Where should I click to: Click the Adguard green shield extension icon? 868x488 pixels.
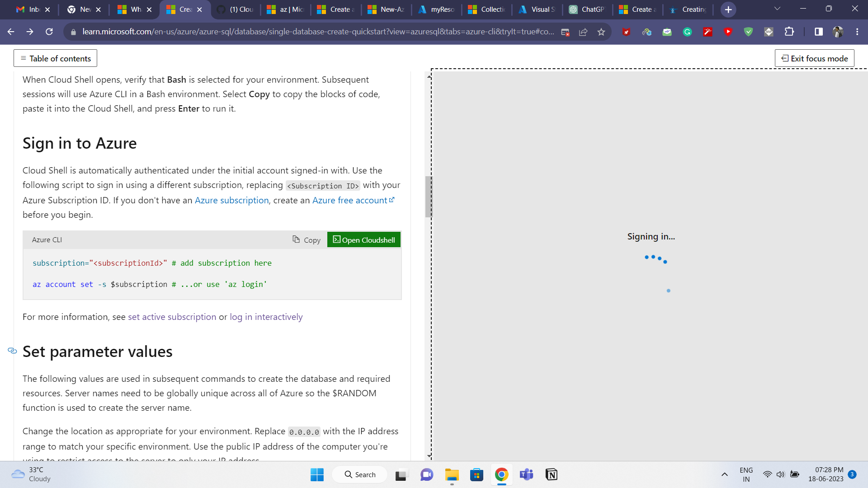pyautogui.click(x=749, y=32)
